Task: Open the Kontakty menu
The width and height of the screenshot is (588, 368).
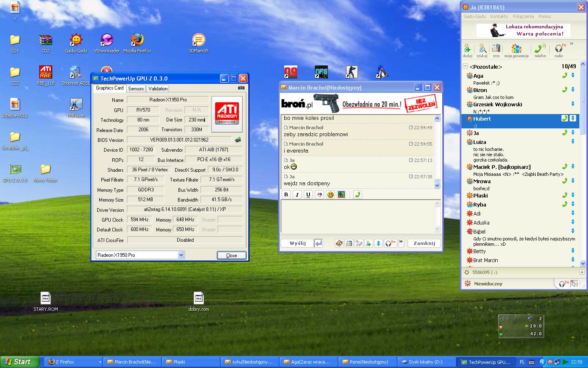Action: pos(499,16)
